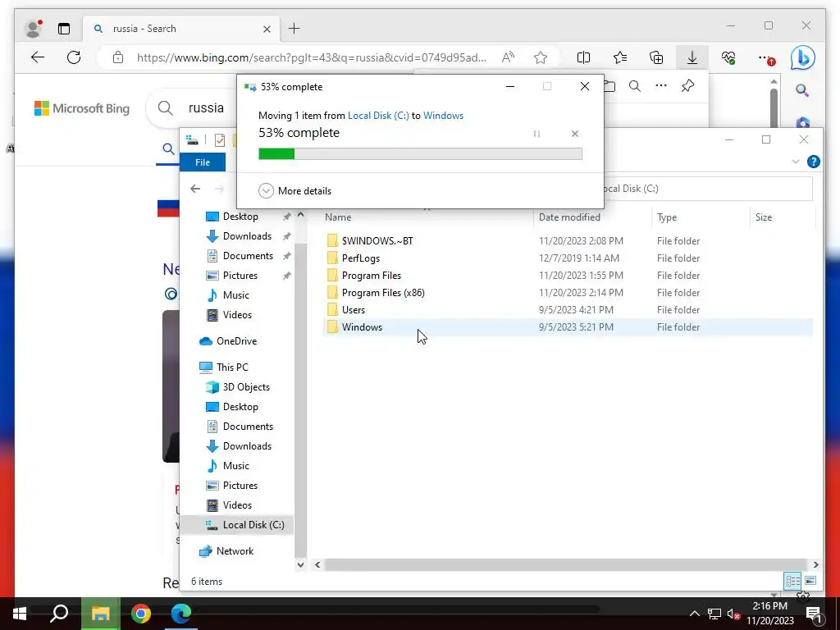Open new tab in Edge
Viewport: 840px width, 630px height.
coord(294,29)
